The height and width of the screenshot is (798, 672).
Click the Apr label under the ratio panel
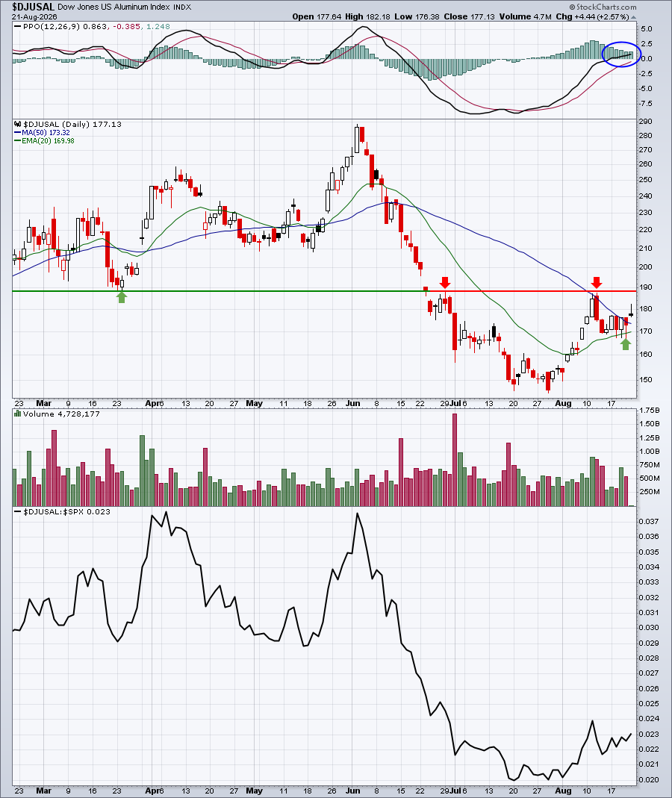(152, 791)
